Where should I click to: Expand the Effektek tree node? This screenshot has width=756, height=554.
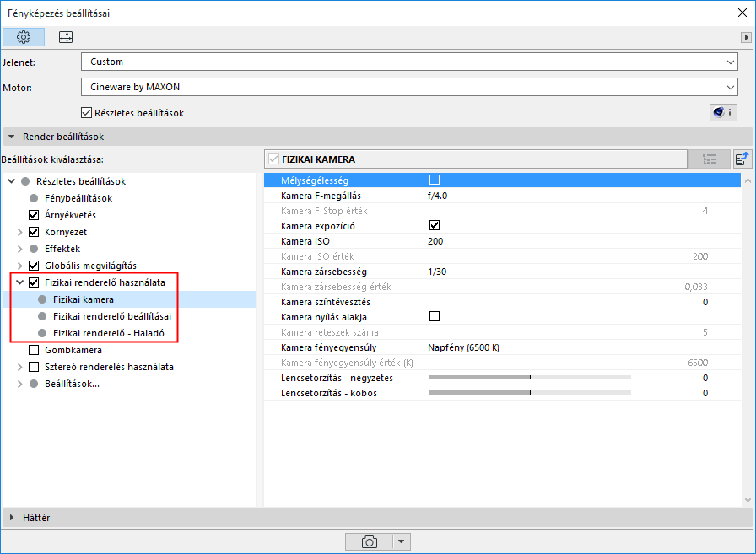pyautogui.click(x=19, y=249)
